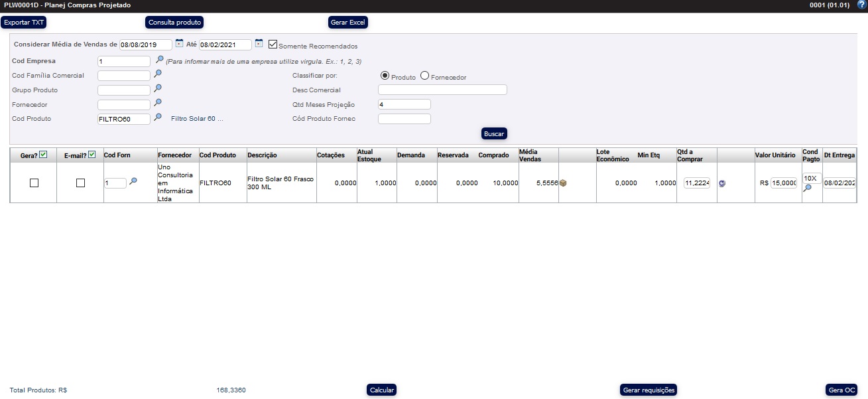Check the Gera? box in FILTRO60 row

[x=34, y=183]
